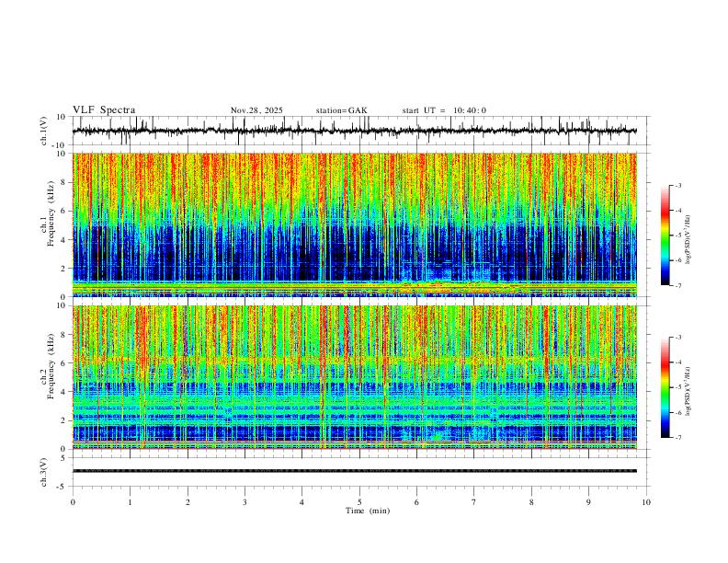
Task: Click the "5" tick on the time axis
Action: pyautogui.click(x=359, y=502)
